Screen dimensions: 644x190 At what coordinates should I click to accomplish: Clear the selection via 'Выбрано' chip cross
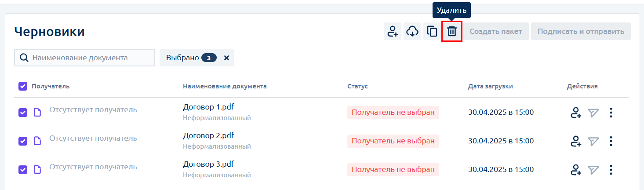point(226,58)
